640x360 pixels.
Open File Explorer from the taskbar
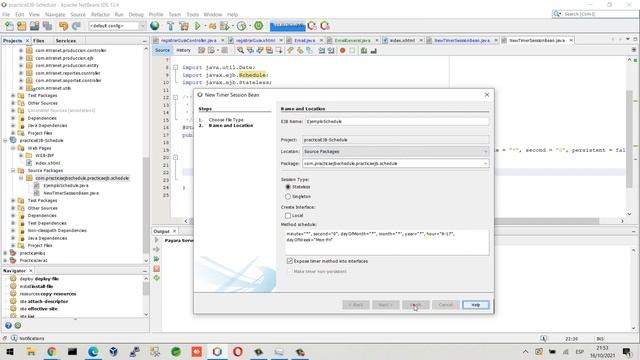[x=31, y=351]
